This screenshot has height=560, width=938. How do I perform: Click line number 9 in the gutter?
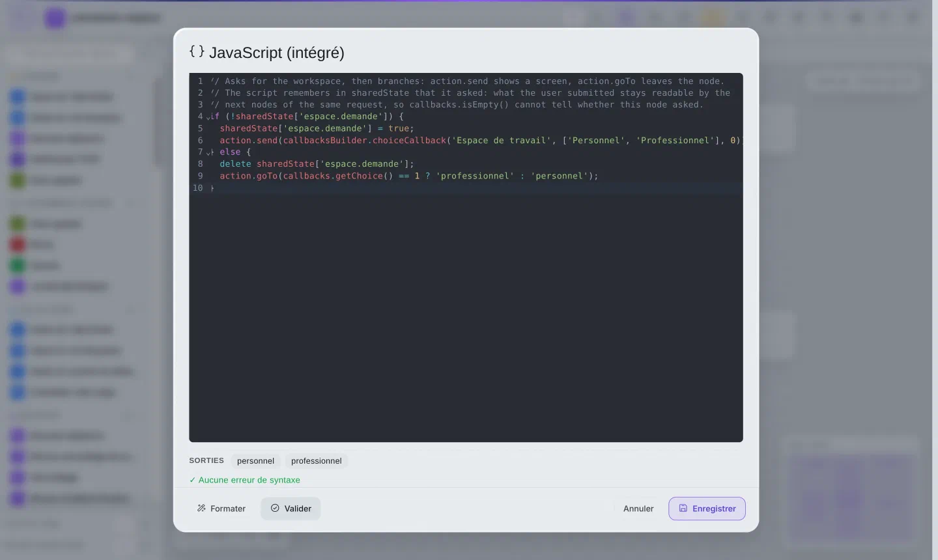point(200,176)
